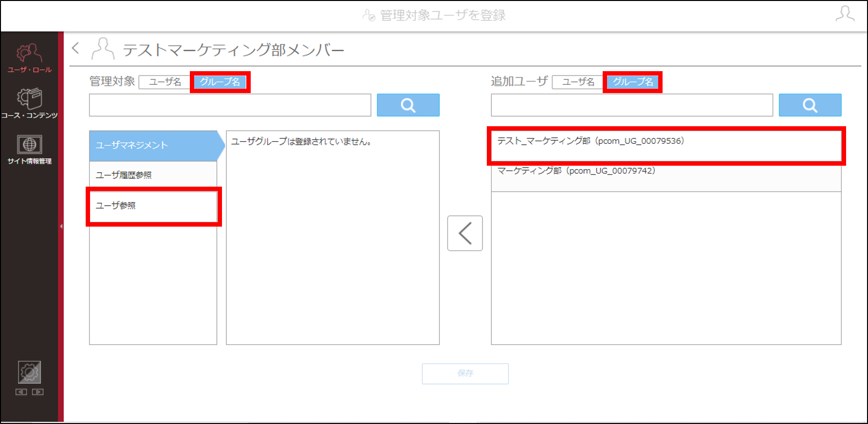Screen dimensions: 868x424
Task: Select ユーザ名 toggle under 管理対象
Action: pyautogui.click(x=165, y=82)
